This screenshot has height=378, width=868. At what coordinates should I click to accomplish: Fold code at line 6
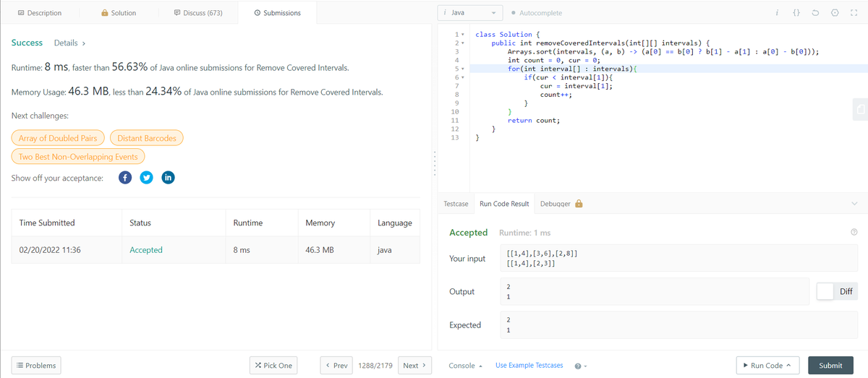pos(462,77)
